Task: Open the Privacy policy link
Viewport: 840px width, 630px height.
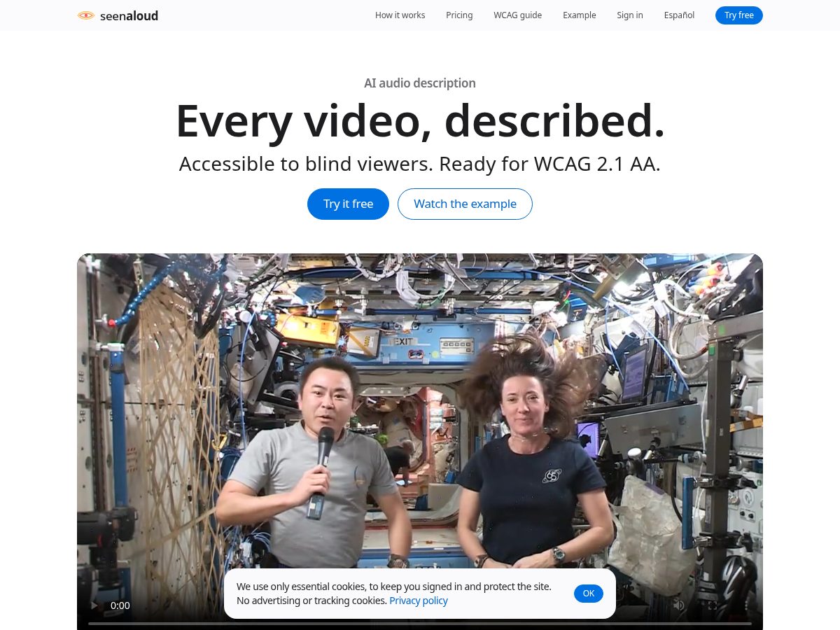Action: [419, 601]
